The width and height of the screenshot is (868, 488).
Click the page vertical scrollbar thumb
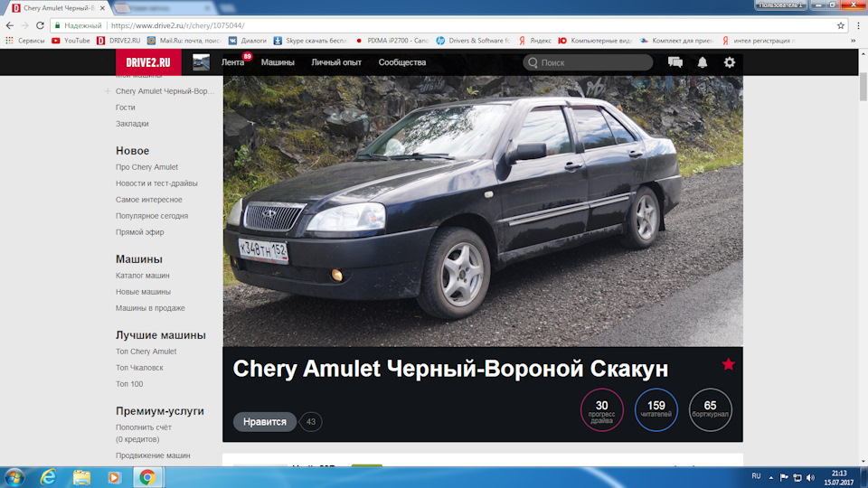(863, 87)
